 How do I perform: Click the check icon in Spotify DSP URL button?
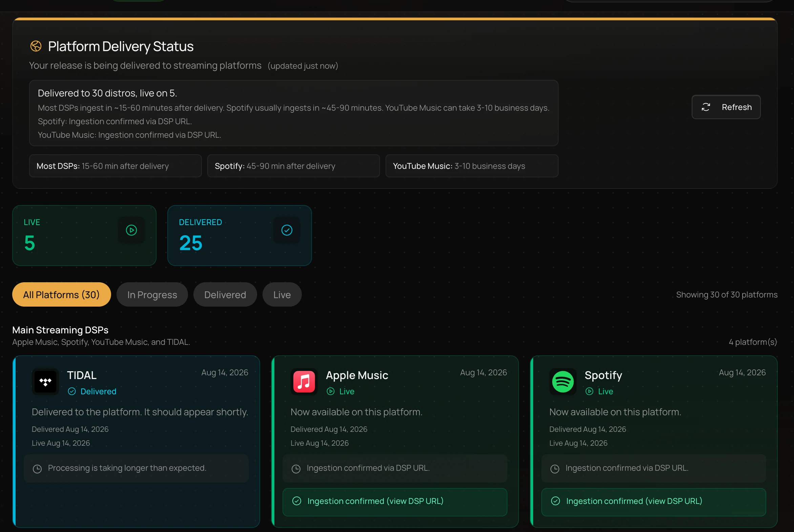pos(556,501)
